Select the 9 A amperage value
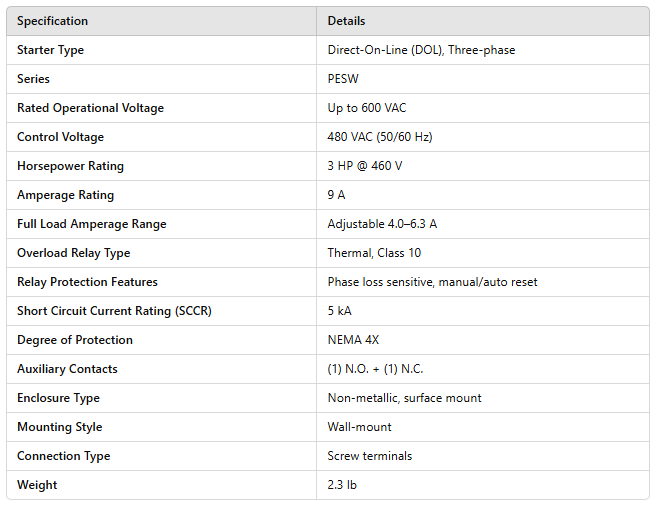 click(337, 195)
